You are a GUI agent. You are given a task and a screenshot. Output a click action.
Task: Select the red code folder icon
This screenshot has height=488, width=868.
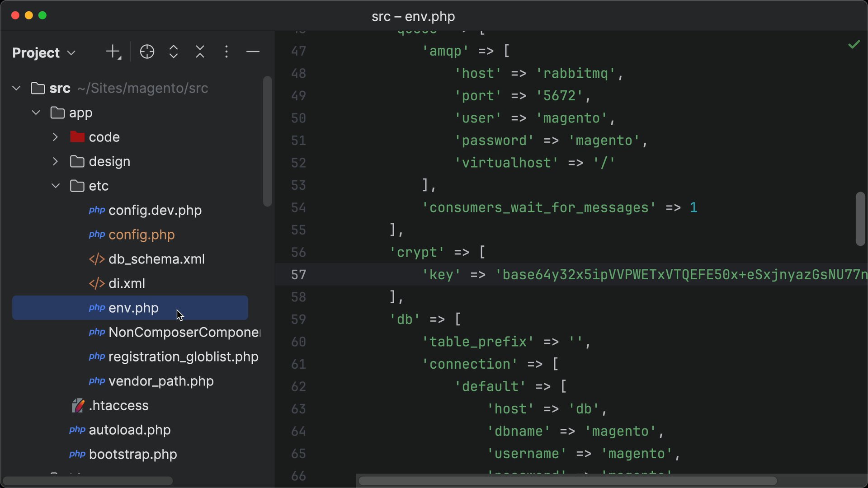click(x=77, y=136)
